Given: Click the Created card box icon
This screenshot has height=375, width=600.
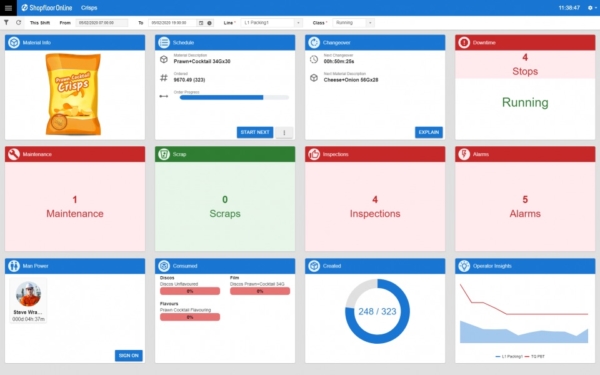Looking at the screenshot, I should pyautogui.click(x=314, y=266).
